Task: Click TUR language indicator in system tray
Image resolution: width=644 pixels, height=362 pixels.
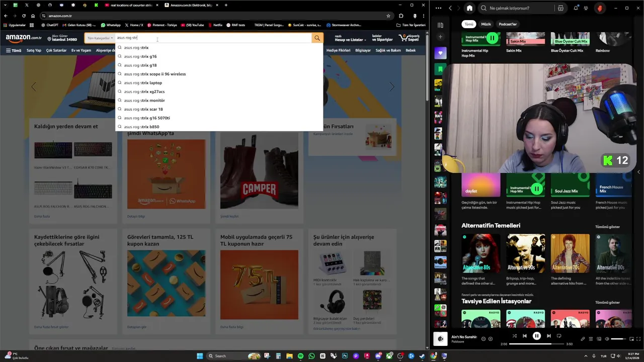Action: 603,356
